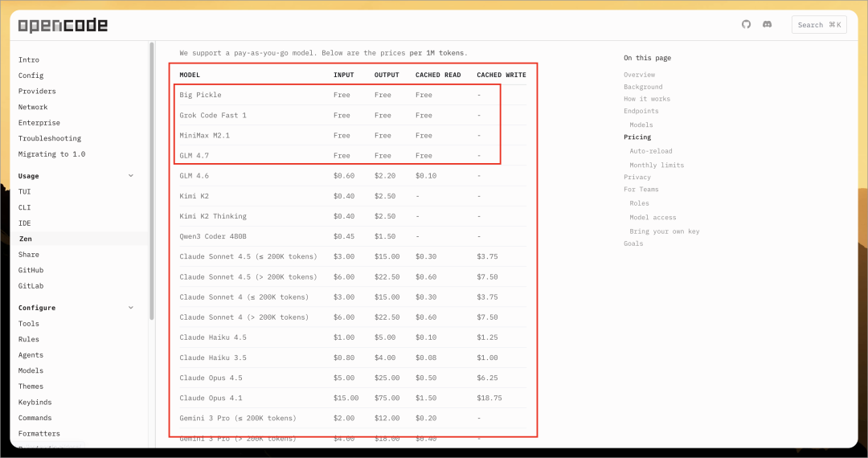868x458 pixels.
Task: Open the Network sidebar link
Action: click(33, 107)
